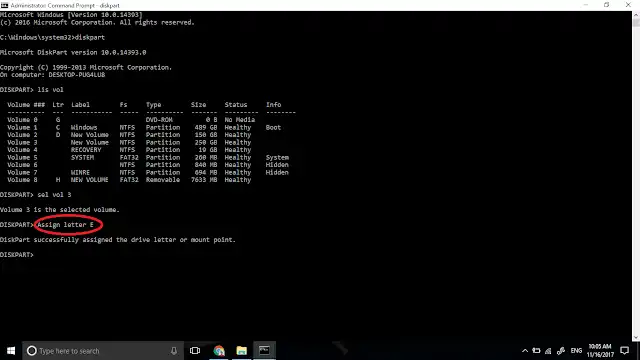Screen dimensions: 640x360
Task: Open File Explorer from the taskbar
Action: (x=242, y=351)
